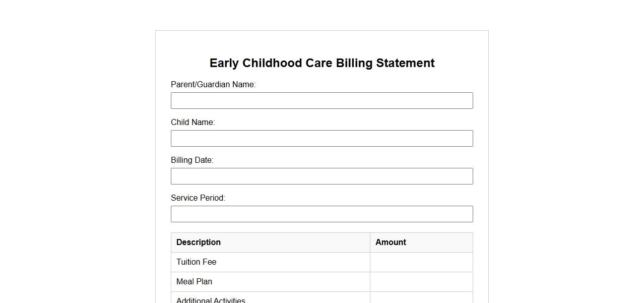Click the Amount column header
644x303 pixels.
click(391, 243)
